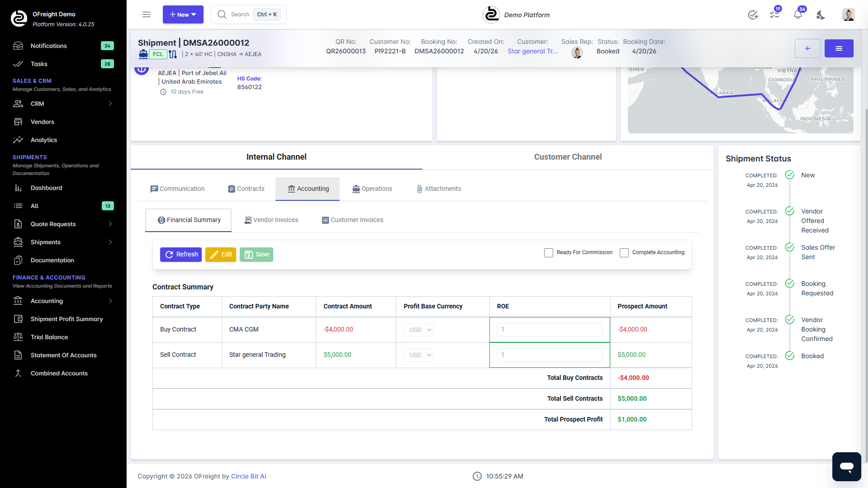Click the ship icon in shipment header
The width and height of the screenshot is (868, 488).
click(143, 54)
